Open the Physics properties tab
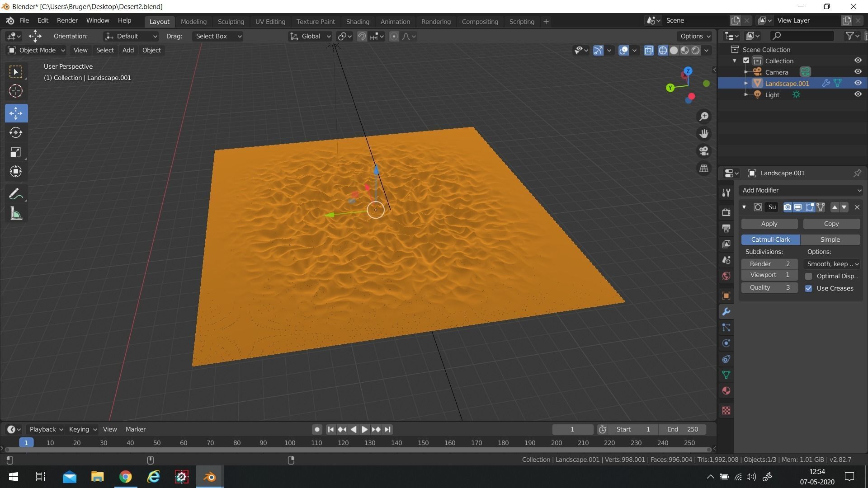This screenshot has height=488, width=868. [x=726, y=343]
